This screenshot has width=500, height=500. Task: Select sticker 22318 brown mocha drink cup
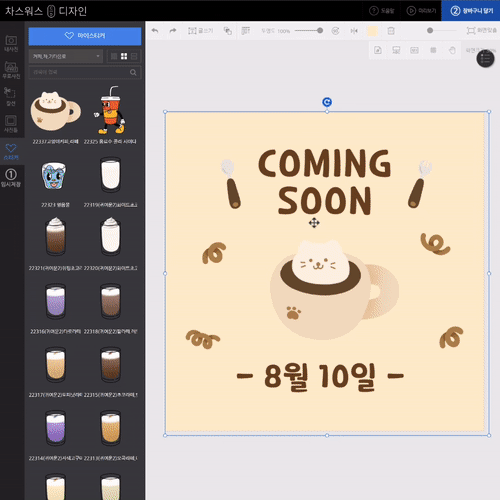111,301
